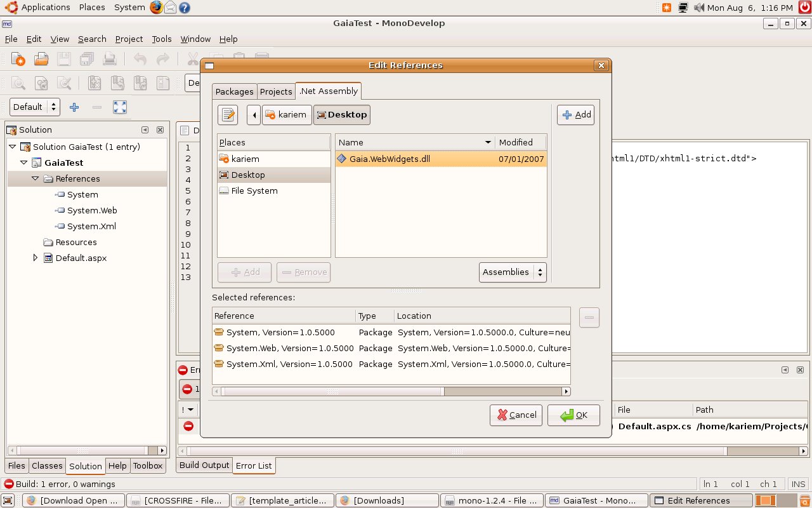The width and height of the screenshot is (812, 508).
Task: Click the Find magnifier icon in search toolbar
Action: point(18,83)
